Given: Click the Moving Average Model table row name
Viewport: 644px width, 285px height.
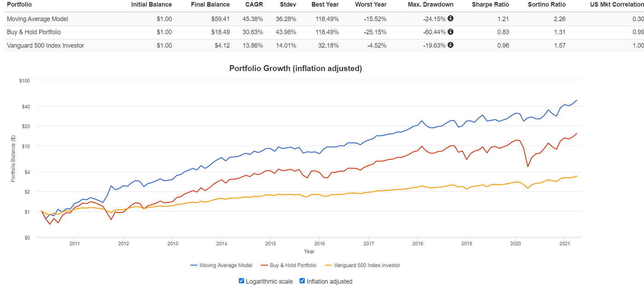Looking at the screenshot, I should (38, 19).
